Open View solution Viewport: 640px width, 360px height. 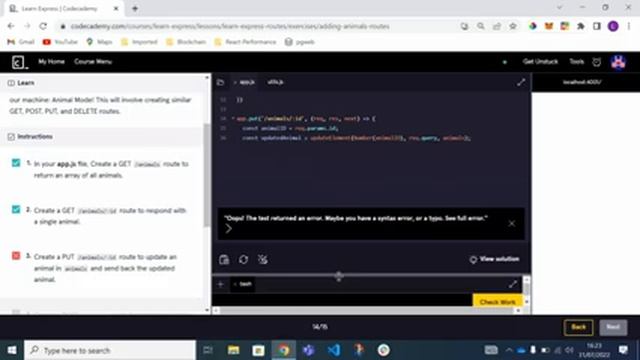tap(494, 259)
